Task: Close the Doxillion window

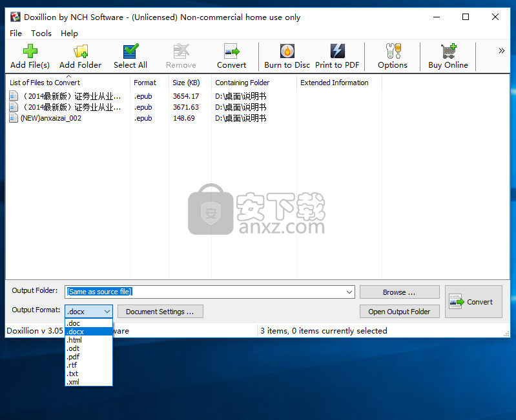Action: pyautogui.click(x=495, y=17)
